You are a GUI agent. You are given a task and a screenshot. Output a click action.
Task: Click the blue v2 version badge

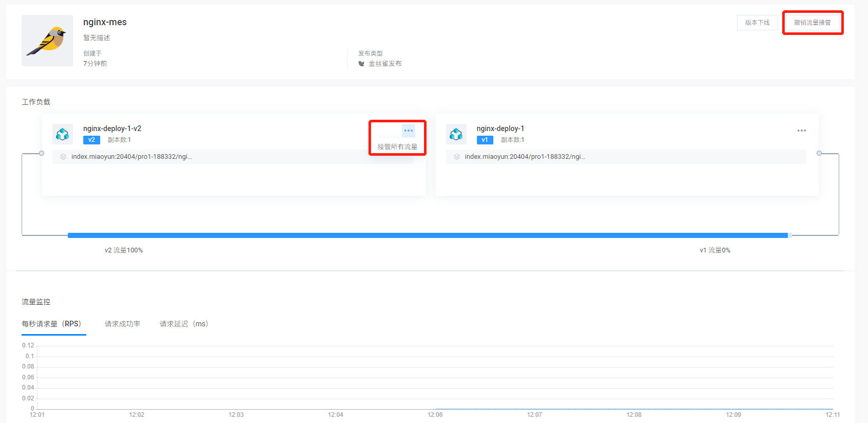click(91, 140)
